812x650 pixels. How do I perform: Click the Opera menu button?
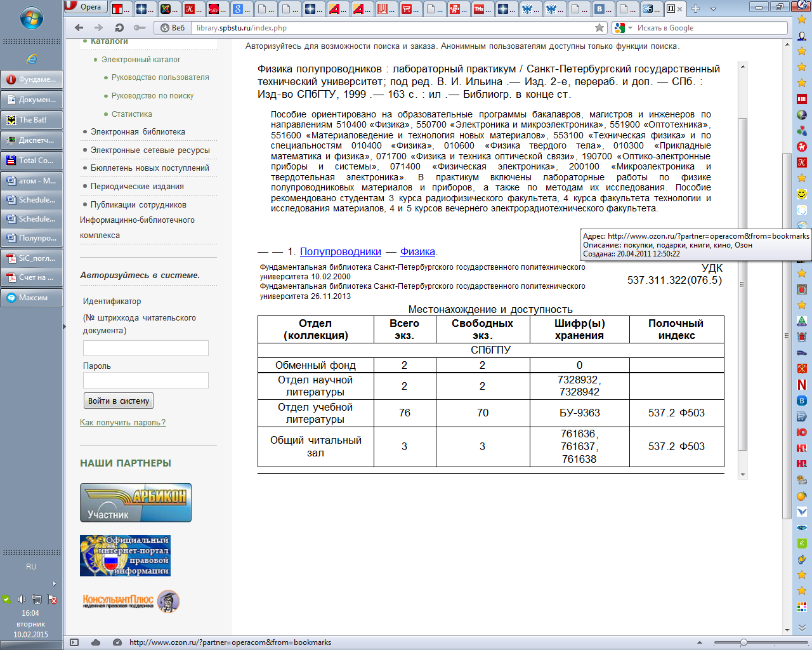point(85,7)
